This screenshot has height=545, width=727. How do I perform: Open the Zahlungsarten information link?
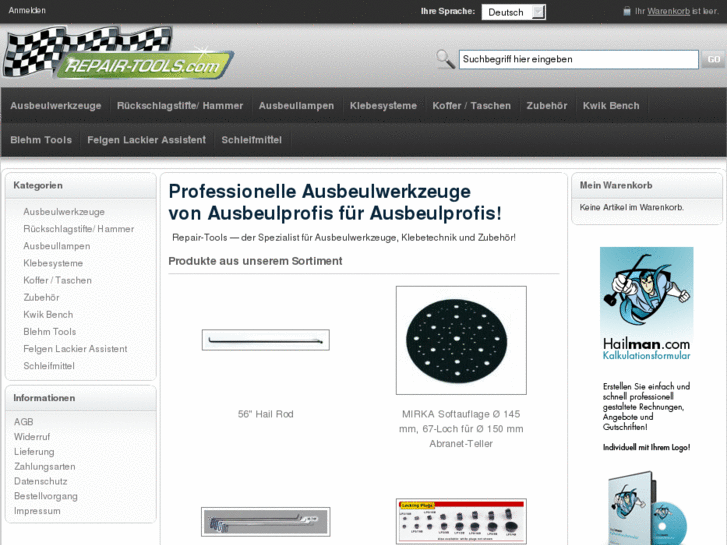[x=45, y=467]
